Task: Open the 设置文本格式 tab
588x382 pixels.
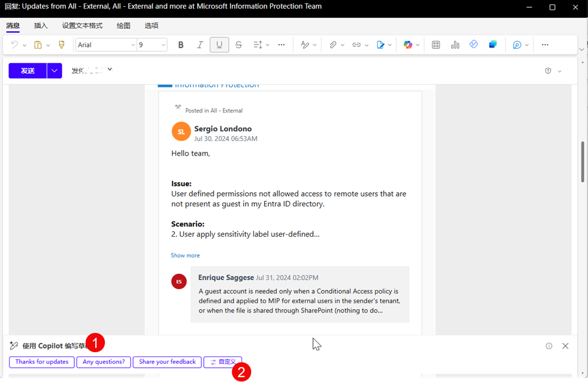Action: 82,26
